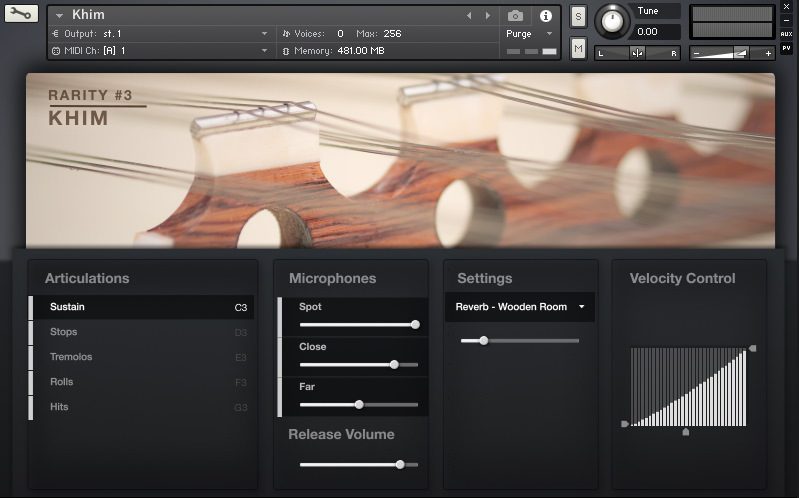
Task: Go to the next instrument preset arrow
Action: click(x=488, y=16)
